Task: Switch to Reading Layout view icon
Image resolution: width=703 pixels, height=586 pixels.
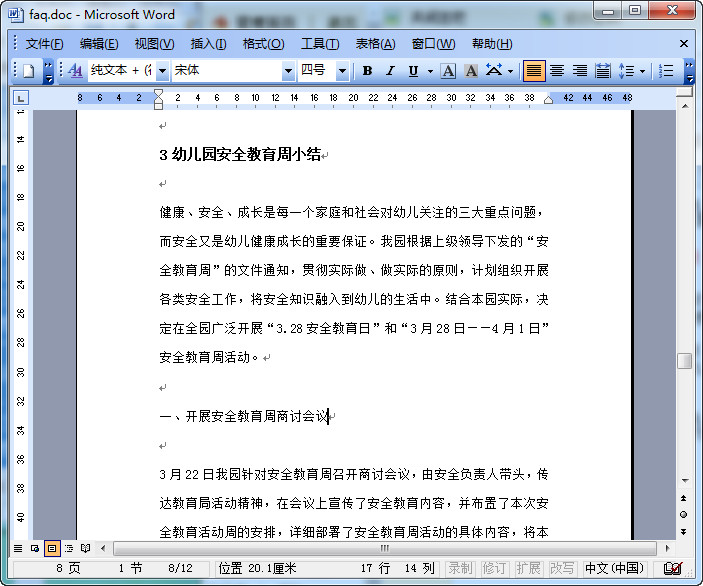Action: (85, 548)
